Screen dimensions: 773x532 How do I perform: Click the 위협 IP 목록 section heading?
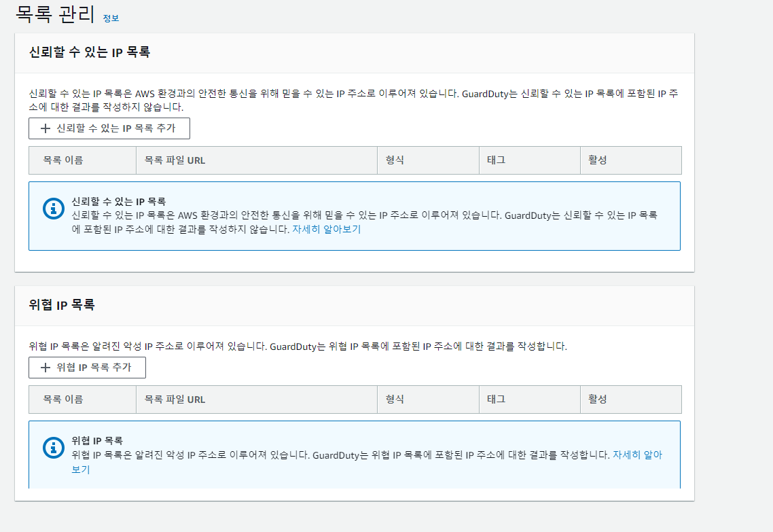pos(62,304)
